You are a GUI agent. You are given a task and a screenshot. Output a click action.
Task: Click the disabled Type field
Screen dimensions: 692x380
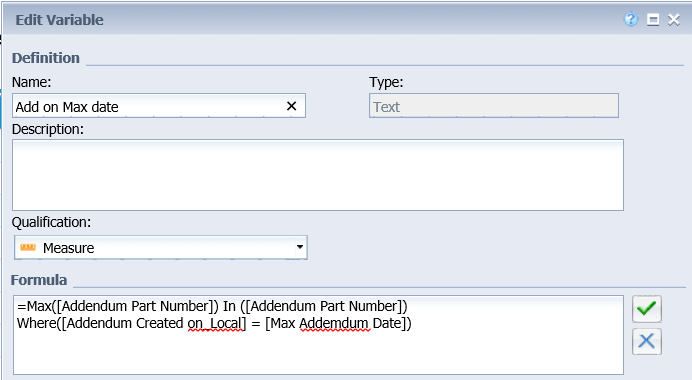494,105
